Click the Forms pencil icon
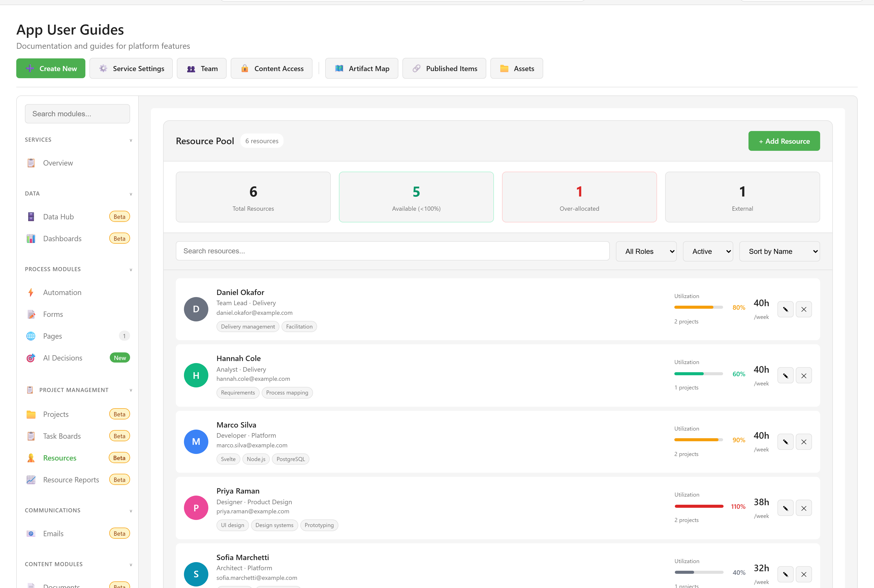Image resolution: width=874 pixels, height=588 pixels. click(x=31, y=314)
